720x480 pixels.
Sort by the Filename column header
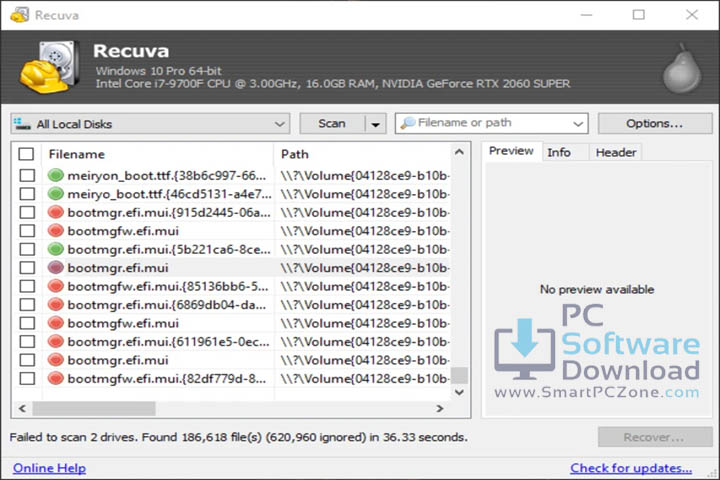pos(158,154)
